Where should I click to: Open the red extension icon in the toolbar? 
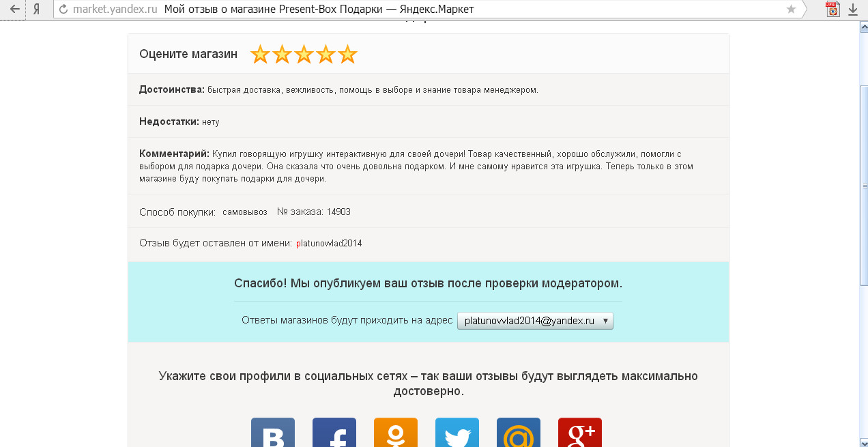[x=833, y=10]
